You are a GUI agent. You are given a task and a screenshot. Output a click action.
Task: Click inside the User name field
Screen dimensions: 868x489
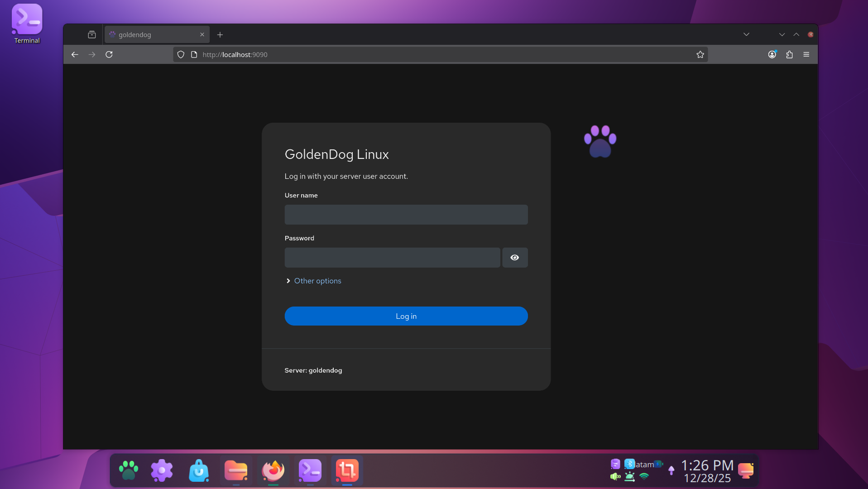pyautogui.click(x=406, y=214)
